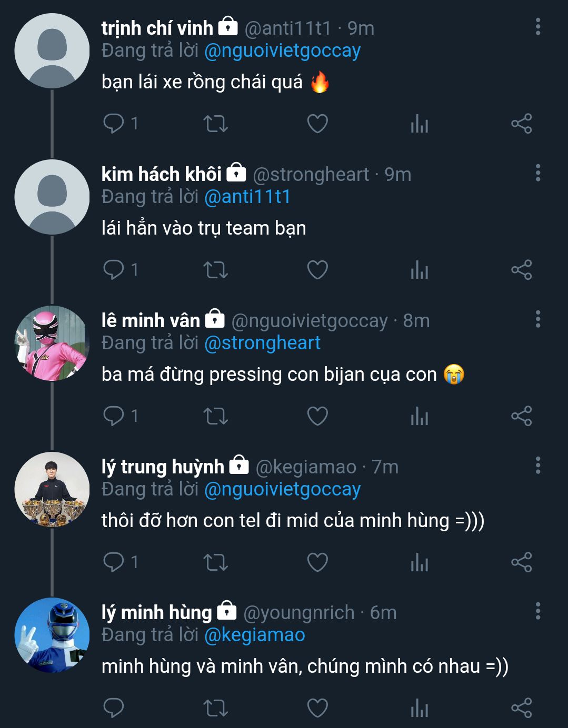Share lê minh vân's tweet
This screenshot has height=728, width=568.
521,416
